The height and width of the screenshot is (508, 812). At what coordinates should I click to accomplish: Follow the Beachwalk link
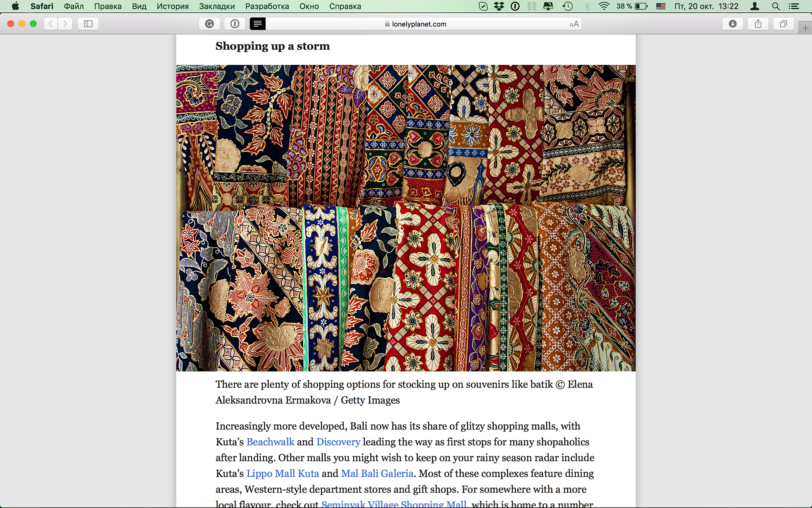(x=270, y=442)
